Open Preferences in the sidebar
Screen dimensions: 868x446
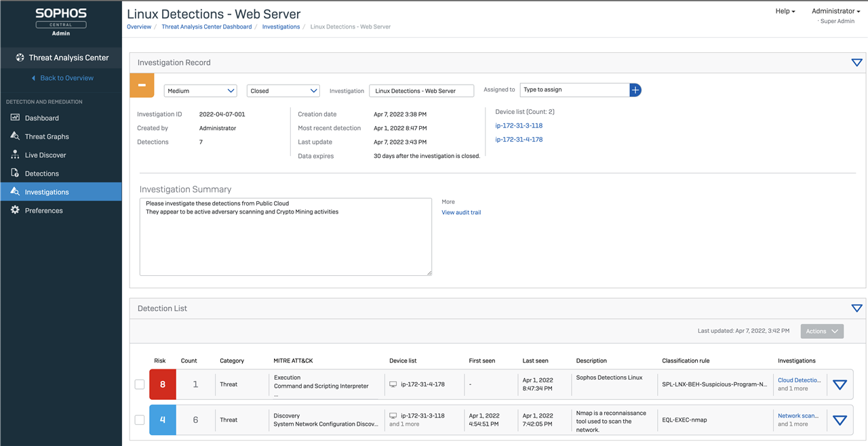coord(61,210)
